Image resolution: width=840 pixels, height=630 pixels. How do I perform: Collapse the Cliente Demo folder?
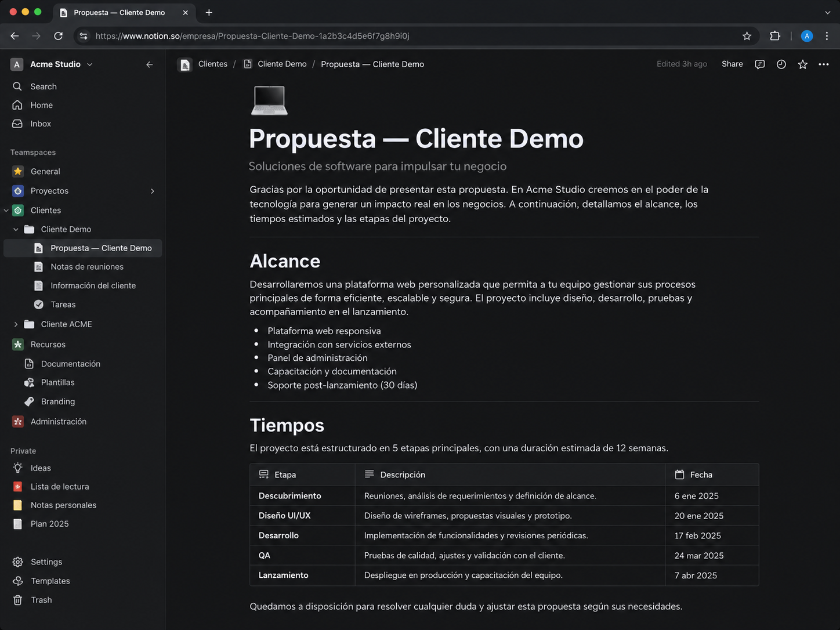pos(16,229)
